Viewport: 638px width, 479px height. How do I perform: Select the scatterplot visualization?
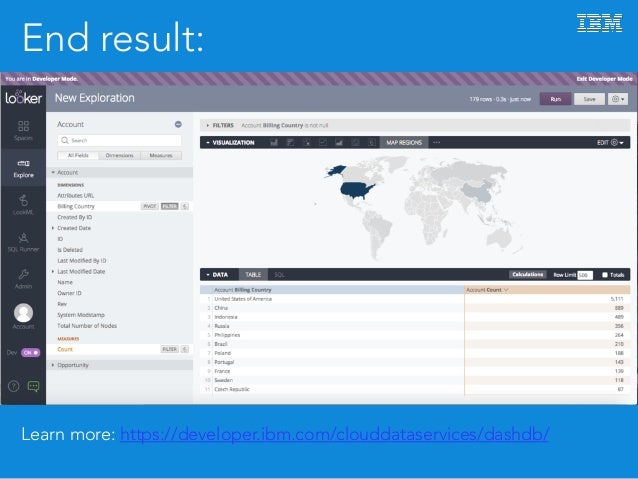click(307, 142)
